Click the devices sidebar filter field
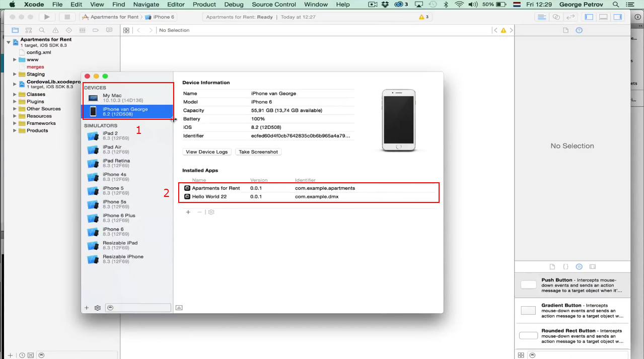The height and width of the screenshot is (359, 644). tap(138, 308)
